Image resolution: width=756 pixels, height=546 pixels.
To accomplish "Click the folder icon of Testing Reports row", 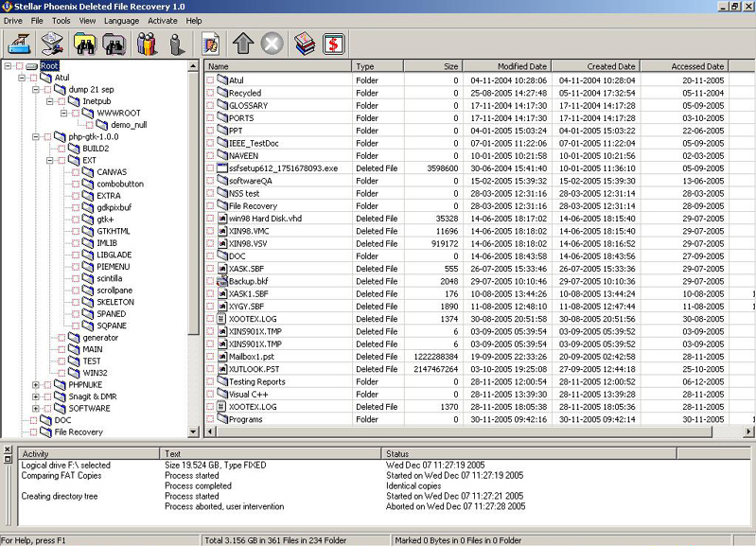I will point(221,381).
